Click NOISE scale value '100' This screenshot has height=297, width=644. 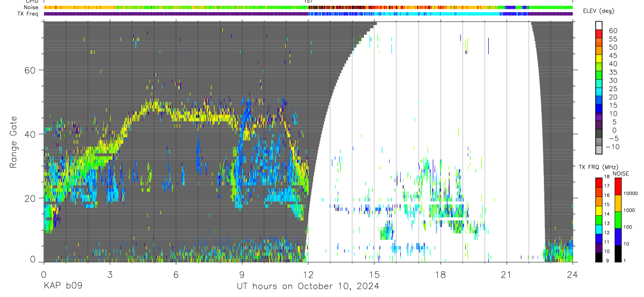(628, 227)
